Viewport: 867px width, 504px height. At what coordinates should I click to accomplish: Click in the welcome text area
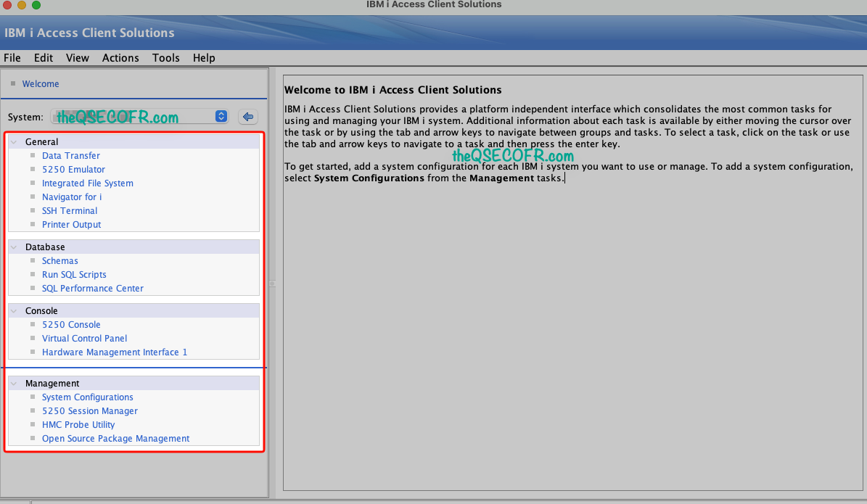[573, 282]
